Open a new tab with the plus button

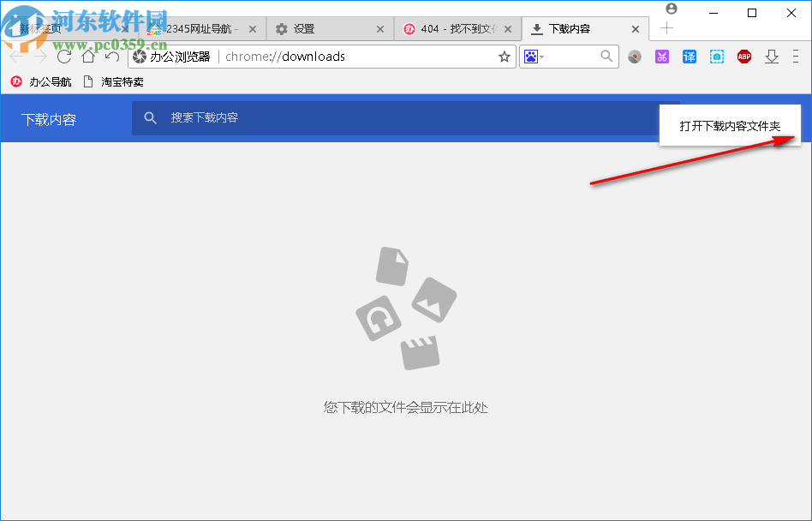[x=666, y=28]
